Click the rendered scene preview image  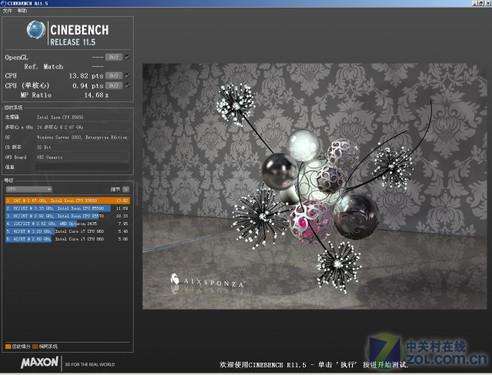(x=315, y=186)
